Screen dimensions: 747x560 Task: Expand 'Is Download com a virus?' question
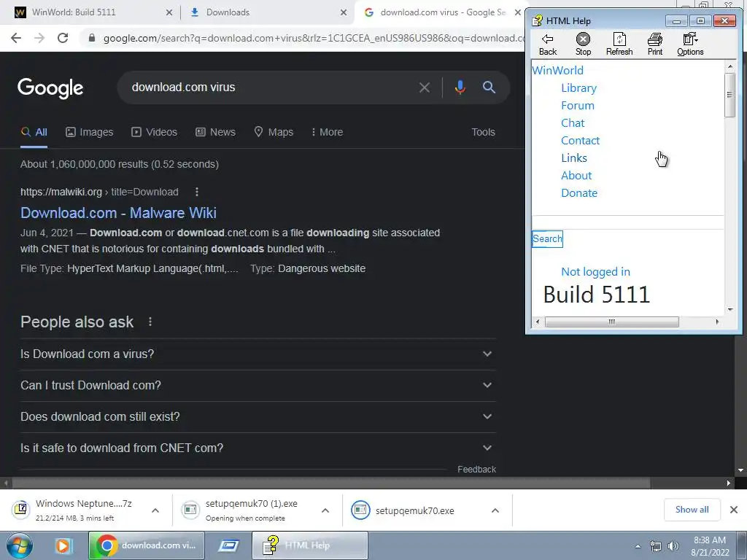(258, 354)
